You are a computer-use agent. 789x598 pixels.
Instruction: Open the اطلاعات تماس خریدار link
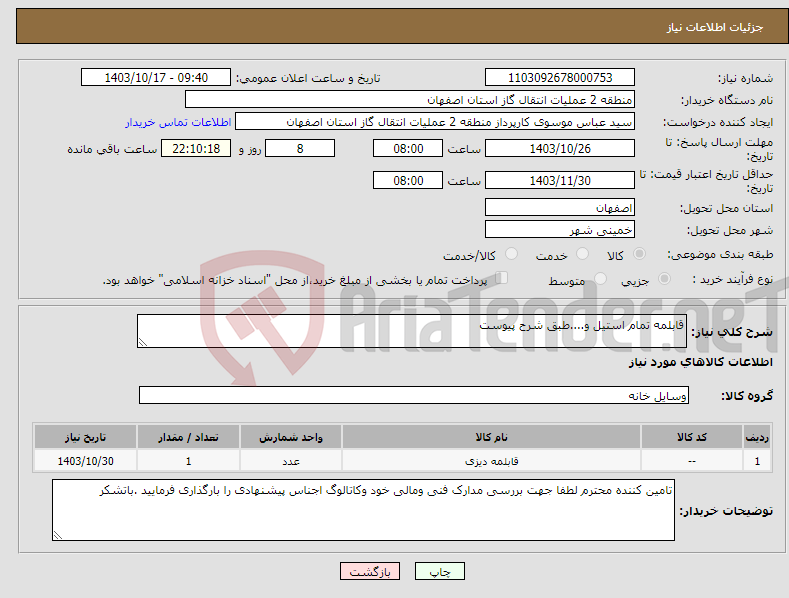pos(178,122)
